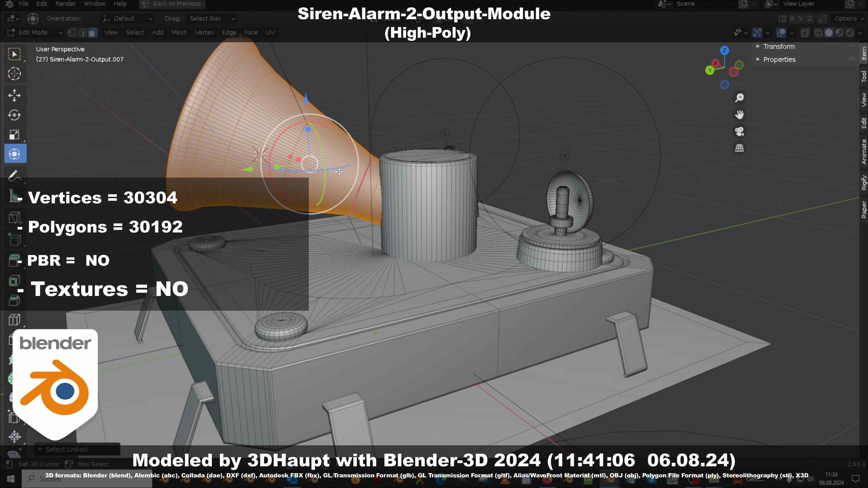Image resolution: width=868 pixels, height=488 pixels.
Task: Click the green Y axis on navigation gizmo
Action: [710, 70]
